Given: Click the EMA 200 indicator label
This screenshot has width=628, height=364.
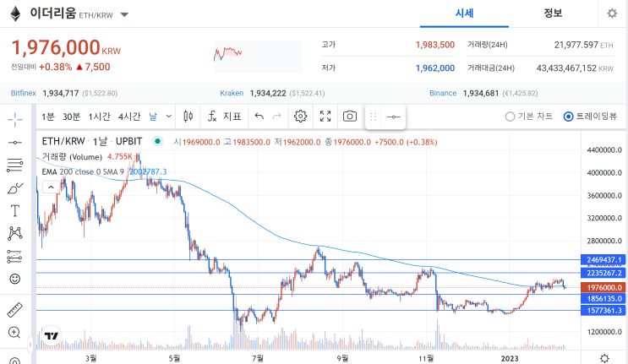Looking at the screenshot, I should tap(83, 172).
